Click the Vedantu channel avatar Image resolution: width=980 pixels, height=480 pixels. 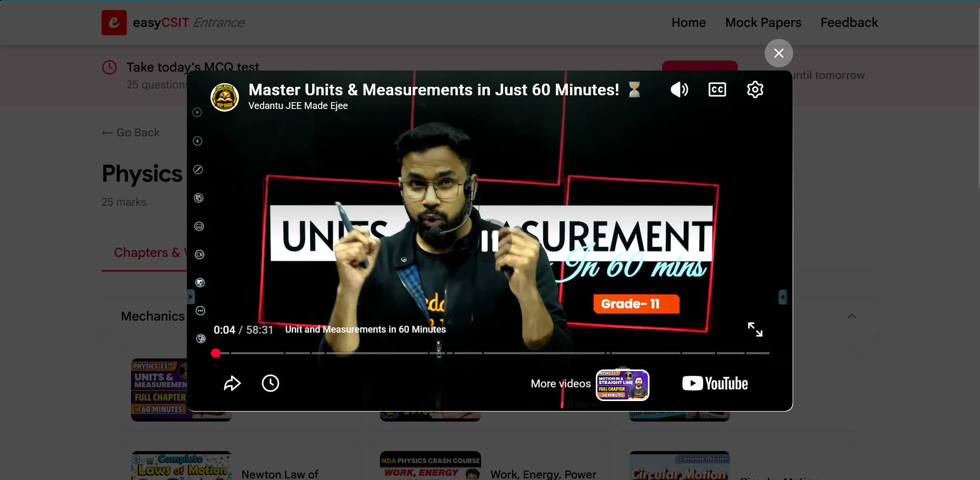tap(225, 97)
